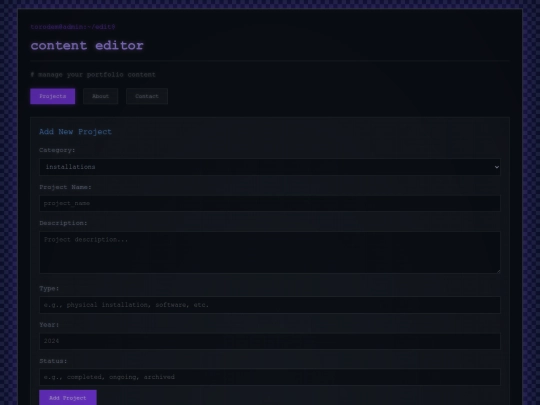Click into the Project Name field
Image resolution: width=540 pixels, height=405 pixels.
[x=270, y=204]
